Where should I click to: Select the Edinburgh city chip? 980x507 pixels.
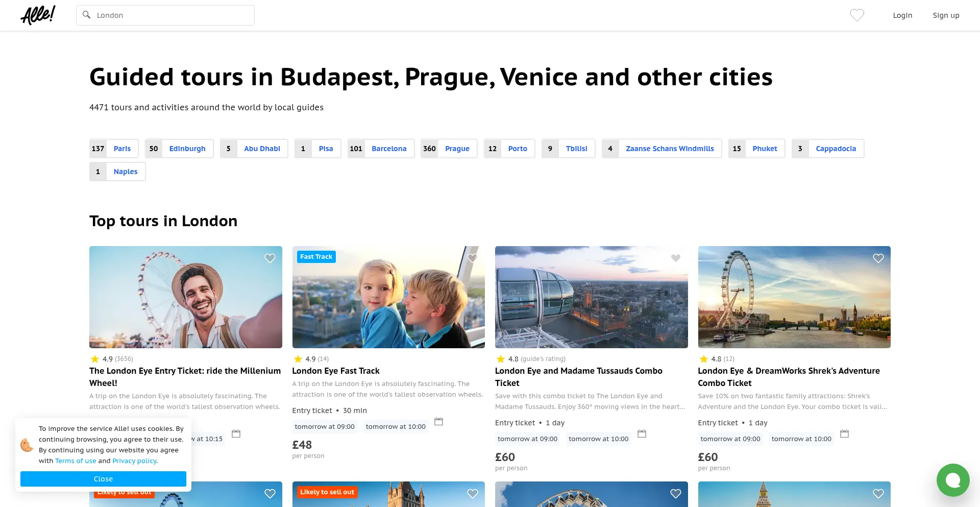click(x=179, y=149)
